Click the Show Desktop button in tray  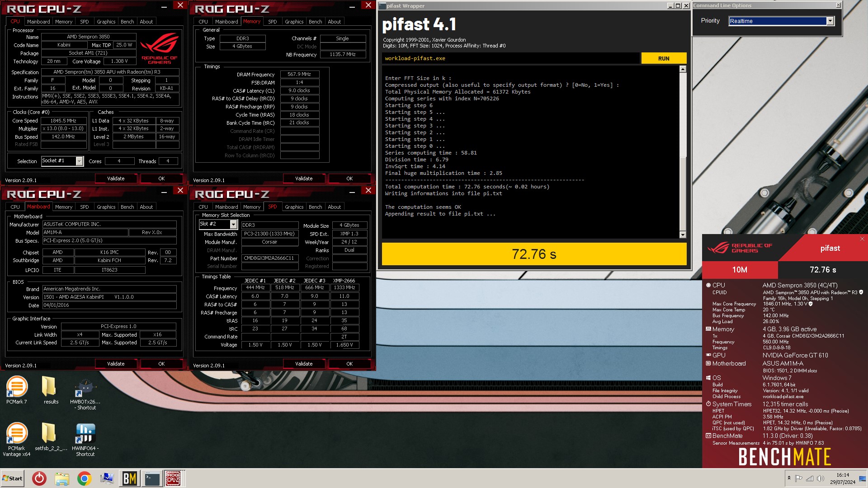point(863,479)
